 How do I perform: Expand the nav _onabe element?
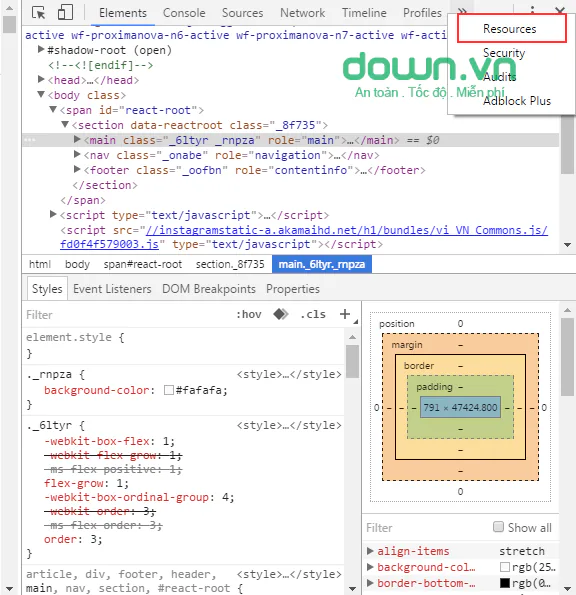point(77,154)
